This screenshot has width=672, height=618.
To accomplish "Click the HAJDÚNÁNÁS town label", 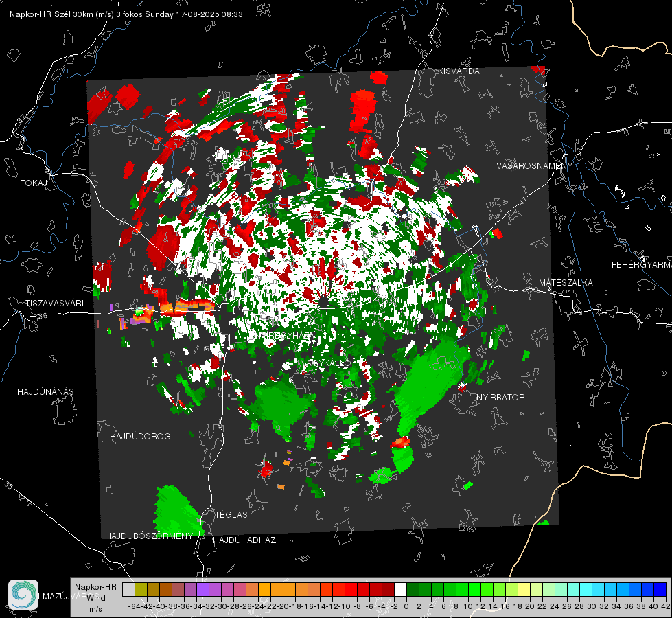I will (45, 391).
